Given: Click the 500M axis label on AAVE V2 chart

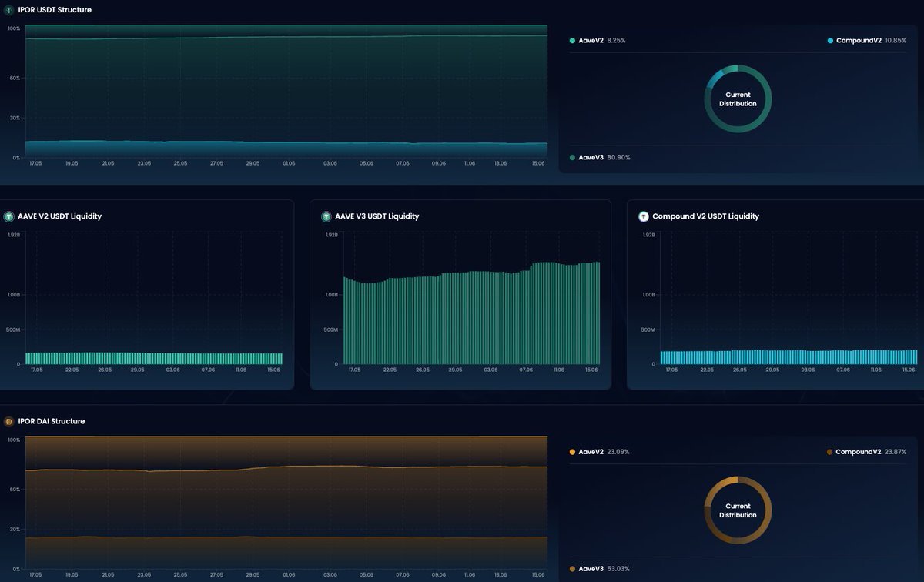Looking at the screenshot, I should click(x=14, y=329).
